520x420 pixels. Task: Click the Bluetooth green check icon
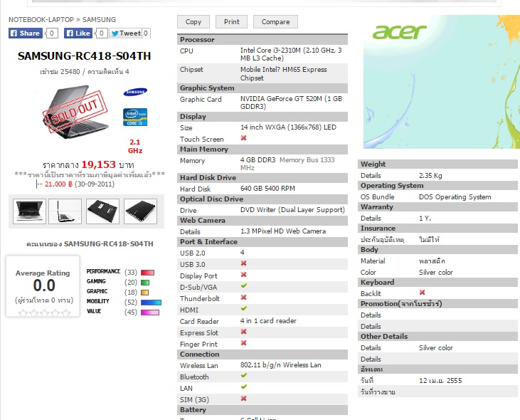[x=244, y=376]
